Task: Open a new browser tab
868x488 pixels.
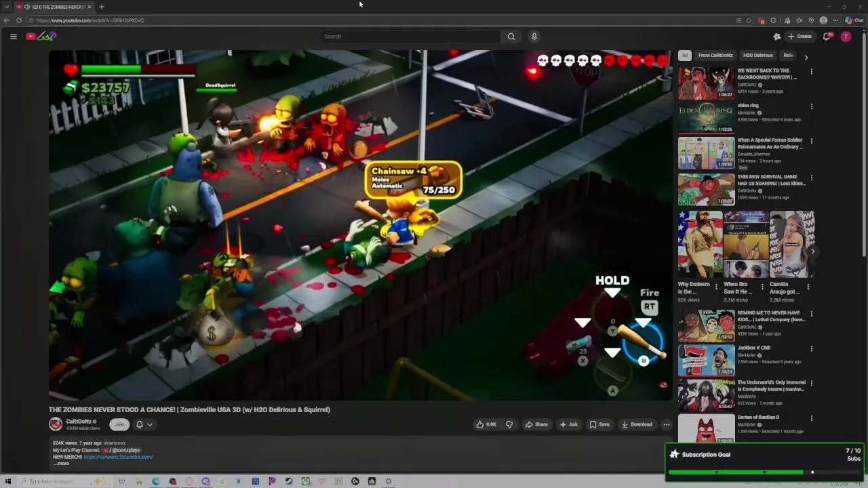Action: pyautogui.click(x=101, y=7)
